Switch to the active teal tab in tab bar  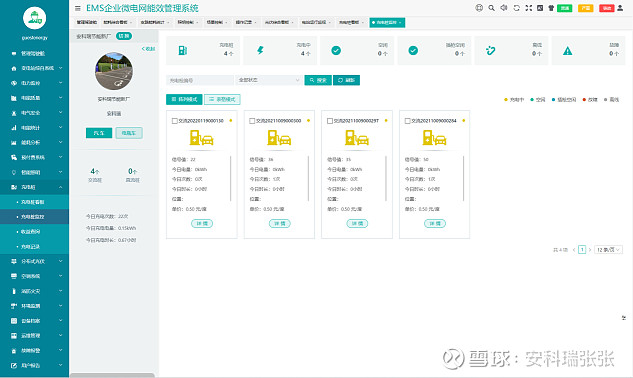387,23
